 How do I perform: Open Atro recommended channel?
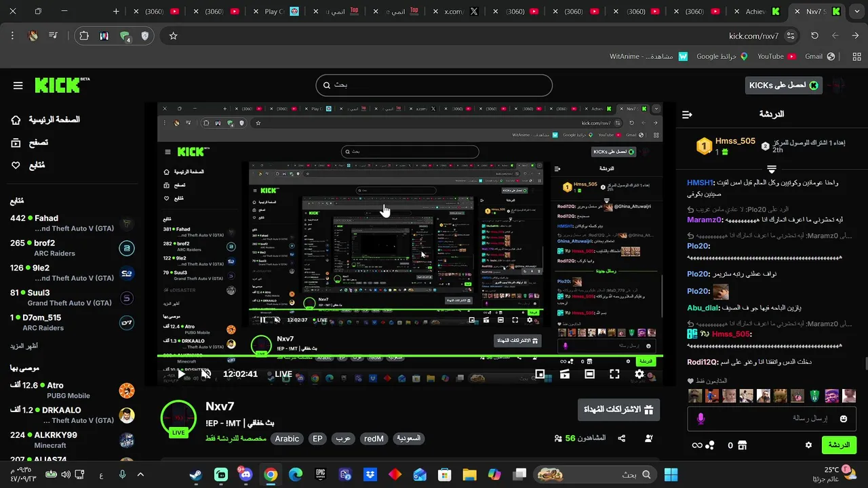point(71,390)
